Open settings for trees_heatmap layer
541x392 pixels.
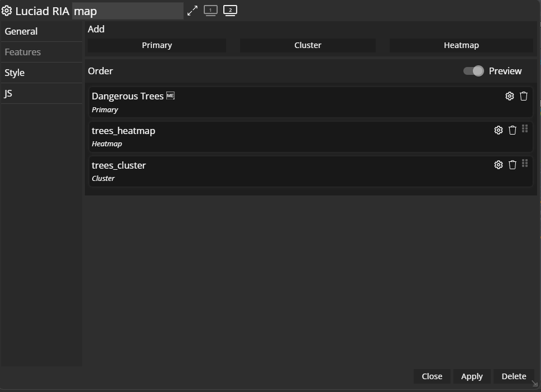pyautogui.click(x=499, y=130)
